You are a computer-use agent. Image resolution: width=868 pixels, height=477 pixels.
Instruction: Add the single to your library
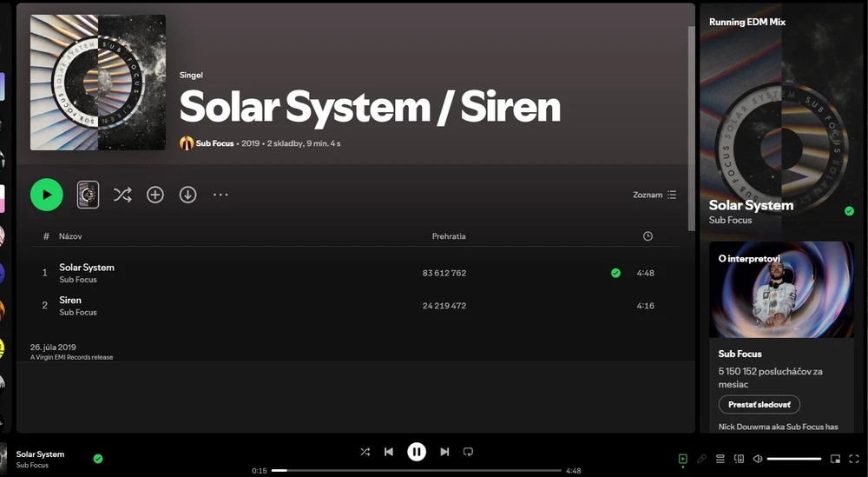click(x=155, y=195)
